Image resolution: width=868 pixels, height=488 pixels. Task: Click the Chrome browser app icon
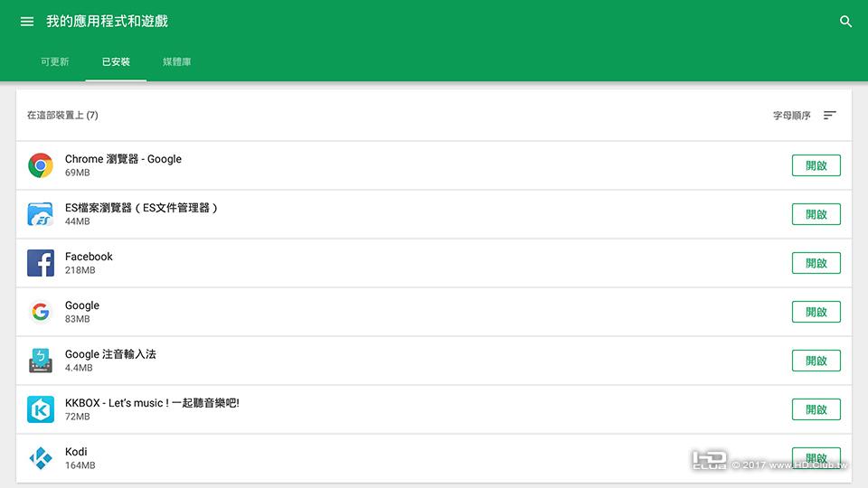coord(41,165)
